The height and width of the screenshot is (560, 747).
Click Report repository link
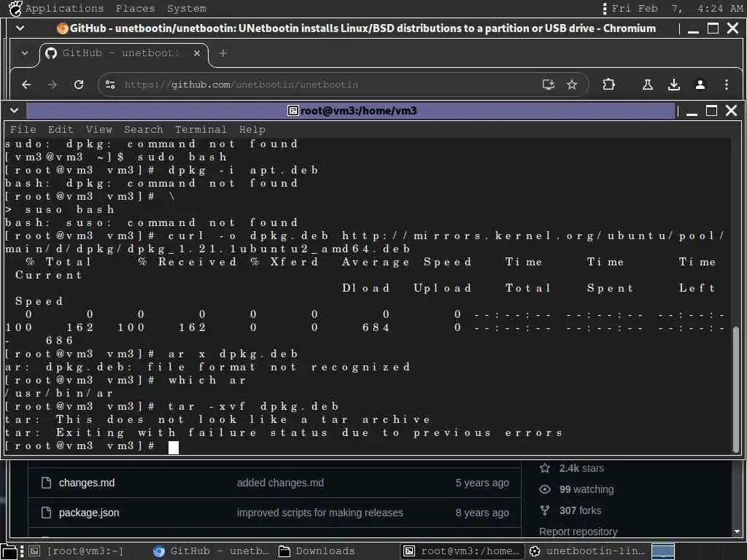(578, 532)
